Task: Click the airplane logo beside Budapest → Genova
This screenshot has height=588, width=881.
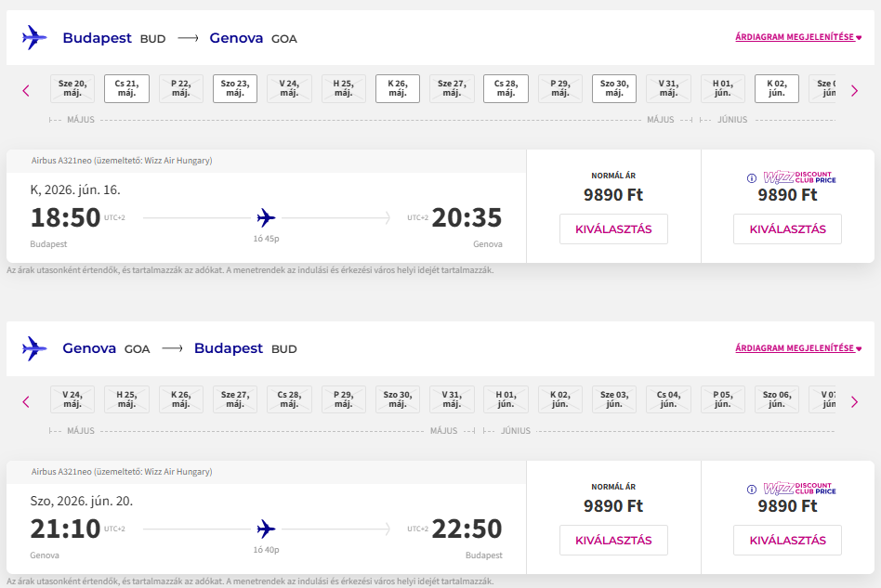Action: [x=34, y=38]
